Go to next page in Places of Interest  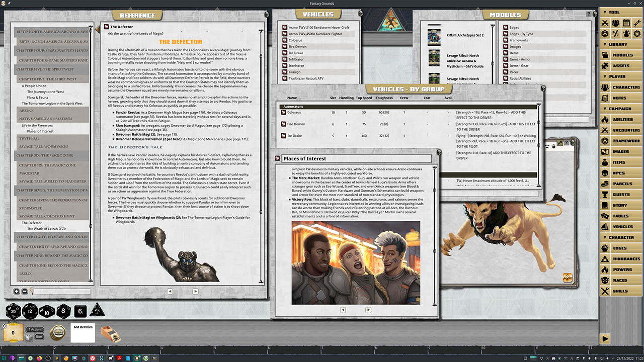(x=368, y=310)
